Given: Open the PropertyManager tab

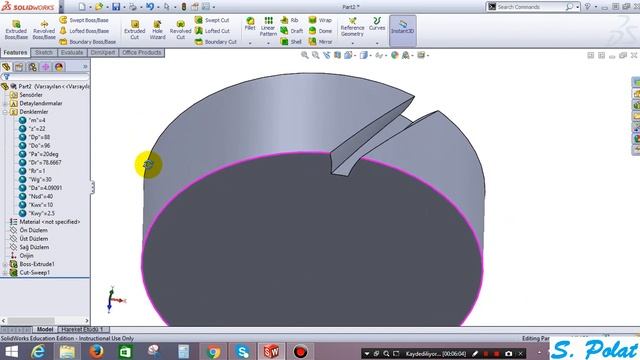Looking at the screenshot, I should tap(19, 67).
